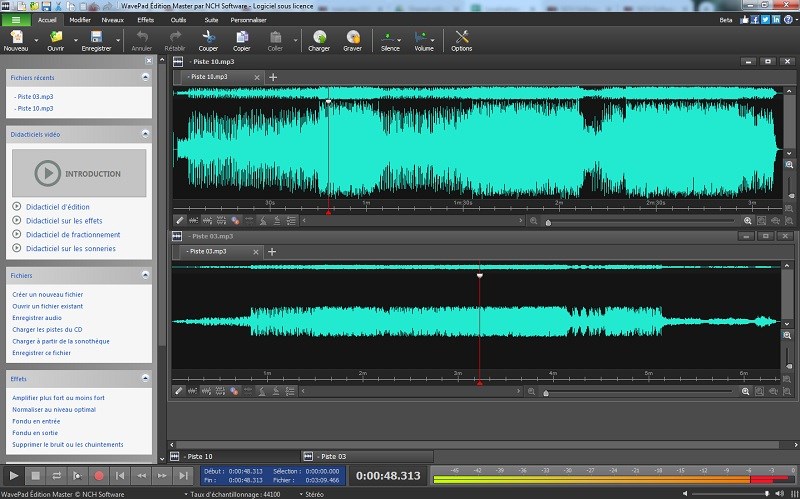This screenshot has width=800, height=499.
Task: Click the green hamburger menu button
Action: click(16, 20)
